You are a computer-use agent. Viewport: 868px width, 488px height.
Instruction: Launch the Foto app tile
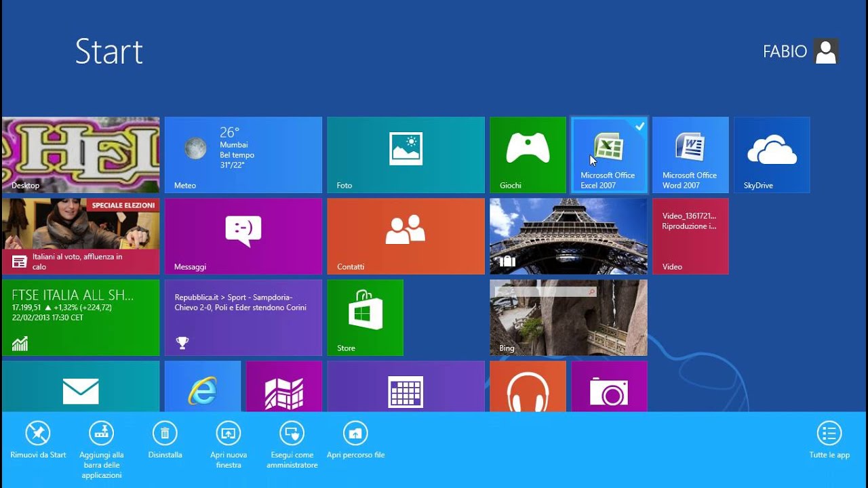(x=406, y=155)
